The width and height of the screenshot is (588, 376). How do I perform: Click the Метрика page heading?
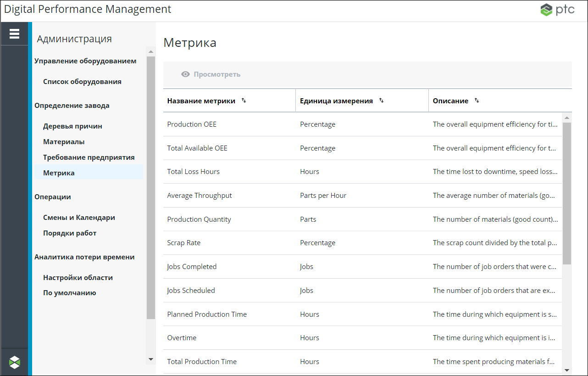(190, 43)
